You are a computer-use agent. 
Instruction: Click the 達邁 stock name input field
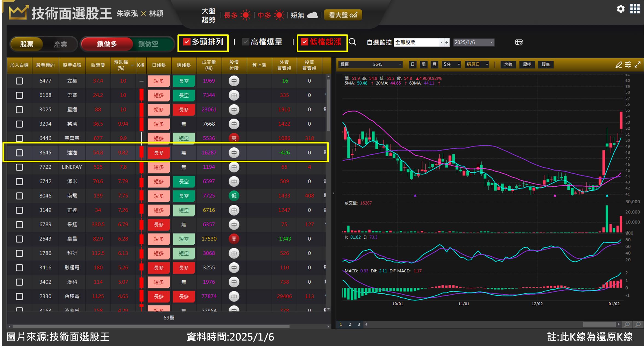pyautogui.click(x=355, y=64)
